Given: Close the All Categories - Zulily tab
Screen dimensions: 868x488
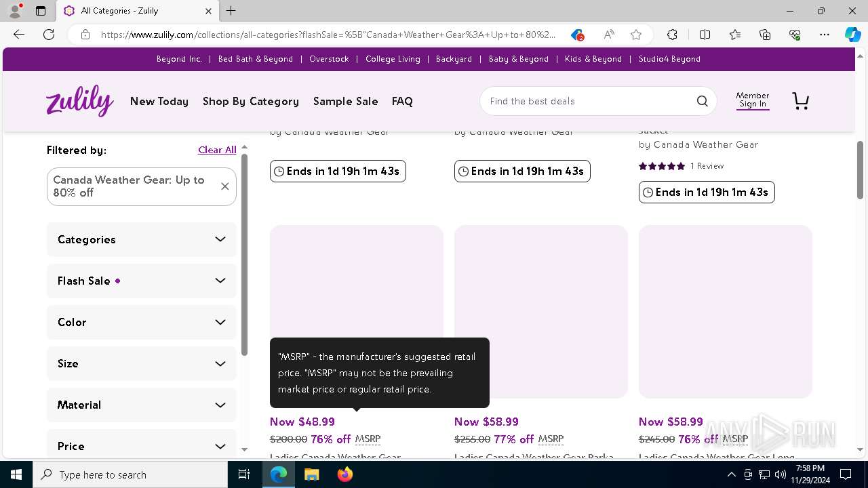Looking at the screenshot, I should pos(208,11).
